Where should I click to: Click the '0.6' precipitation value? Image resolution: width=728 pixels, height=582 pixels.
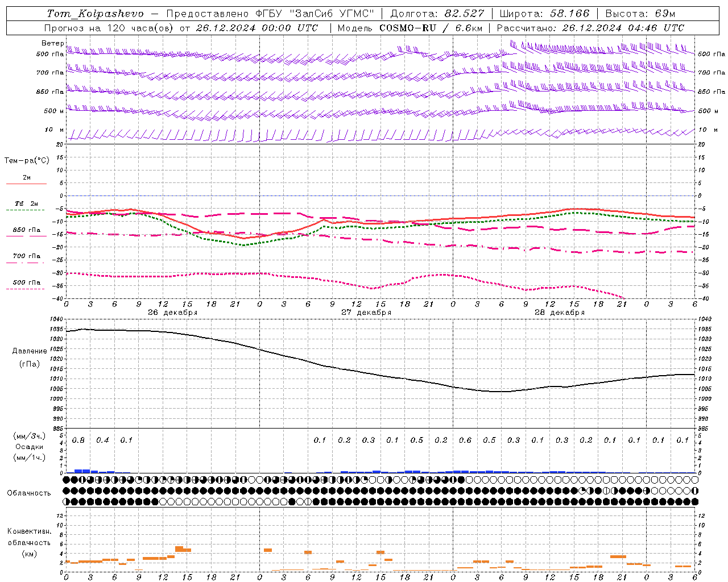coord(465,440)
